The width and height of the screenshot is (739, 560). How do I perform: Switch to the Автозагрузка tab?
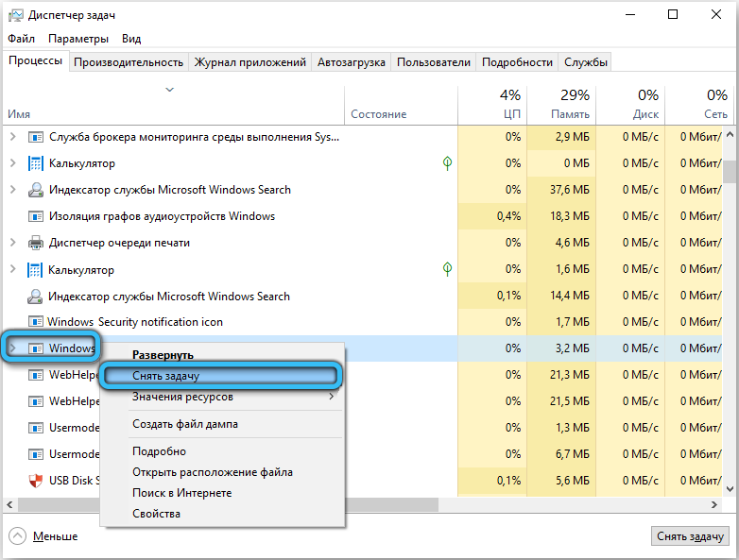352,62
